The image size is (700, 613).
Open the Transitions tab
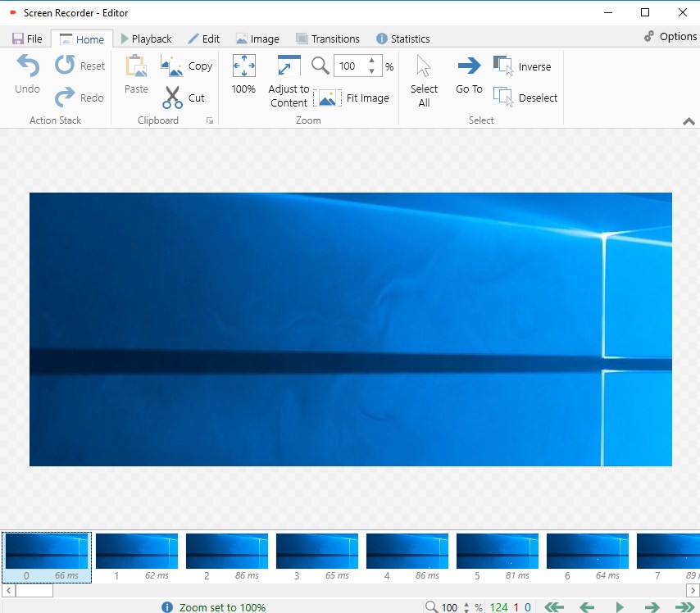[x=328, y=39]
